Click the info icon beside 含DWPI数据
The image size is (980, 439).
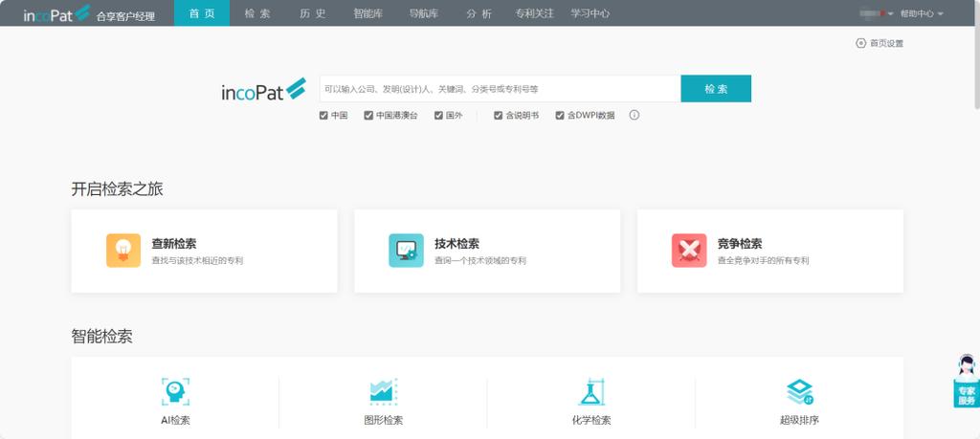click(635, 115)
